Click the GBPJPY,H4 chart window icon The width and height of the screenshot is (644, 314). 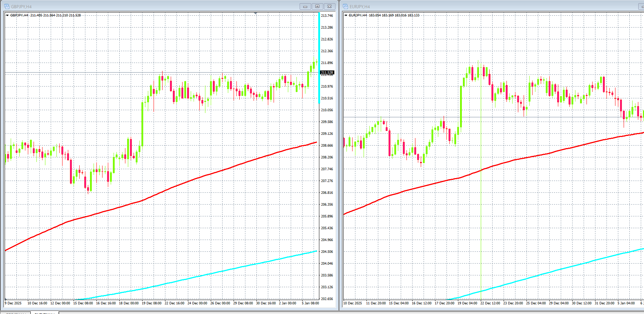click(x=7, y=6)
